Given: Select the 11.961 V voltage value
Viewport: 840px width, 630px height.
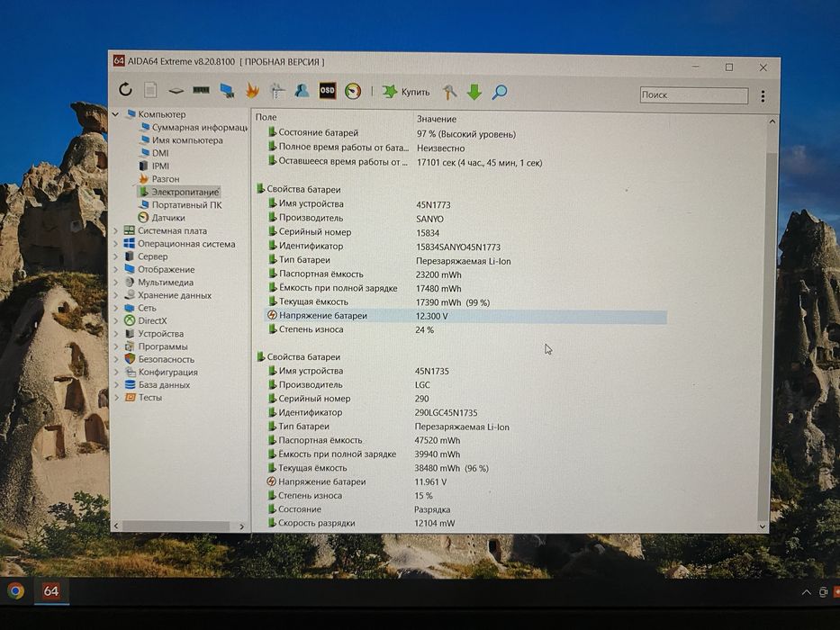Looking at the screenshot, I should [x=430, y=482].
